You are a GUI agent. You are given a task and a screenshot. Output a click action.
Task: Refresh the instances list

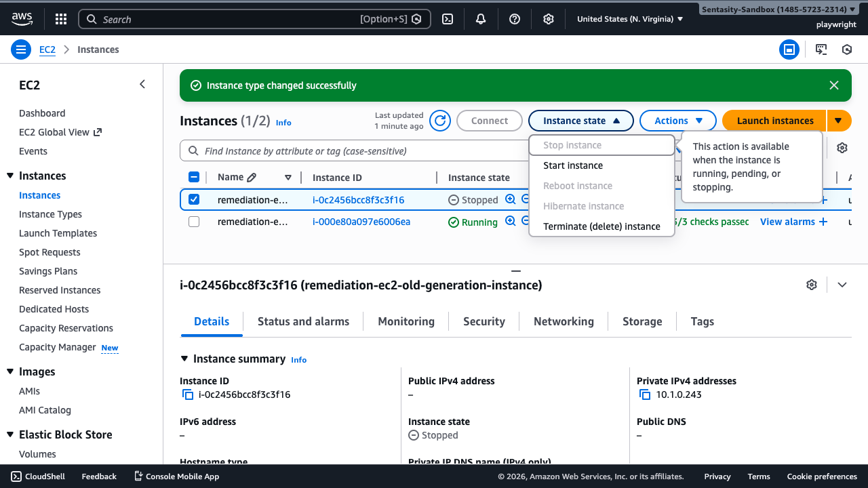click(x=439, y=120)
